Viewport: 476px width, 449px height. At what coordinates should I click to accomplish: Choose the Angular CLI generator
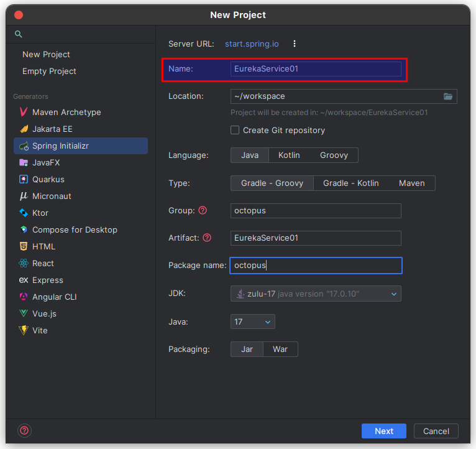(81, 297)
